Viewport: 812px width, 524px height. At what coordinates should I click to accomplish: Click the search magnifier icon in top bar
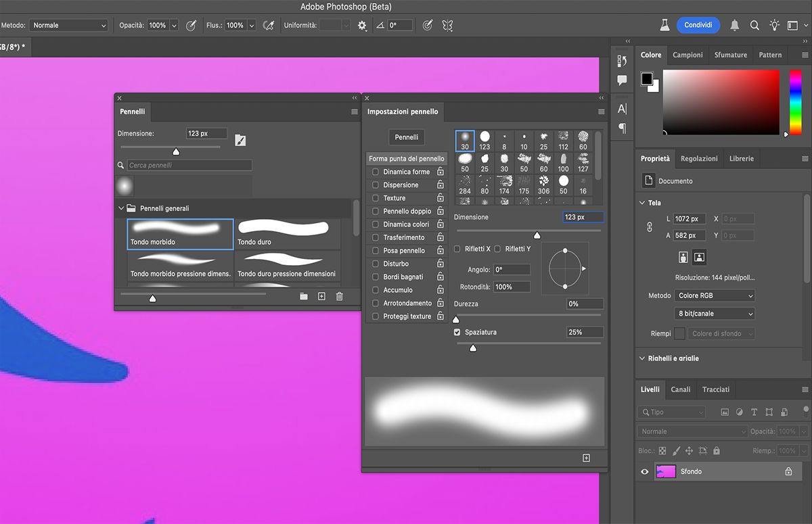click(754, 25)
